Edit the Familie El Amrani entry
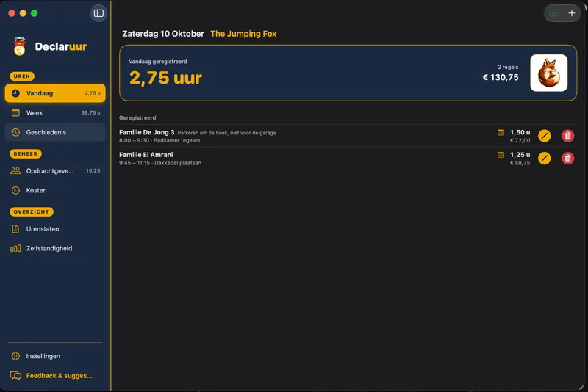 coord(545,159)
